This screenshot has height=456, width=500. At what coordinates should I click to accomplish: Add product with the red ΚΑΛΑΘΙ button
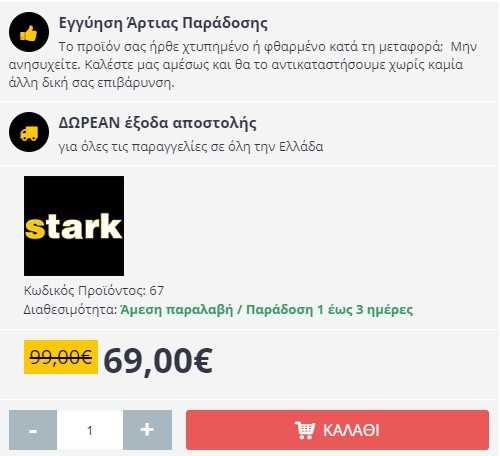tap(337, 430)
